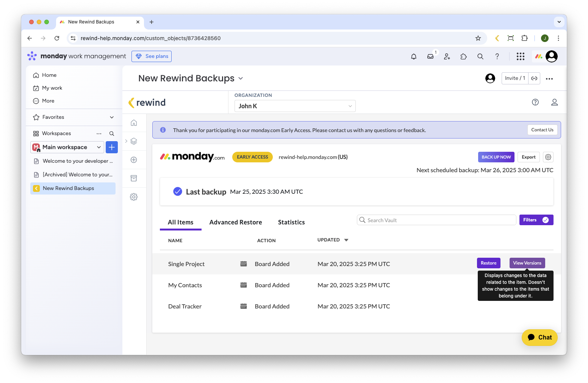Viewport: 588px width, 383px height.
Task: Click the Rewind browser extension icon
Action: [497, 38]
